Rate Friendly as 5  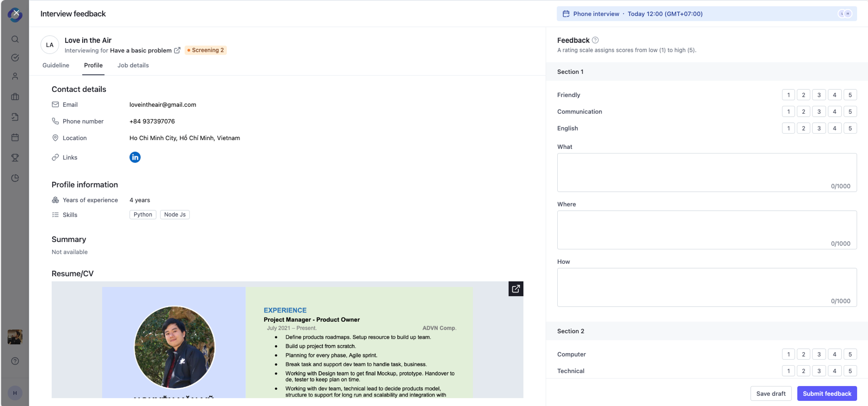click(850, 95)
